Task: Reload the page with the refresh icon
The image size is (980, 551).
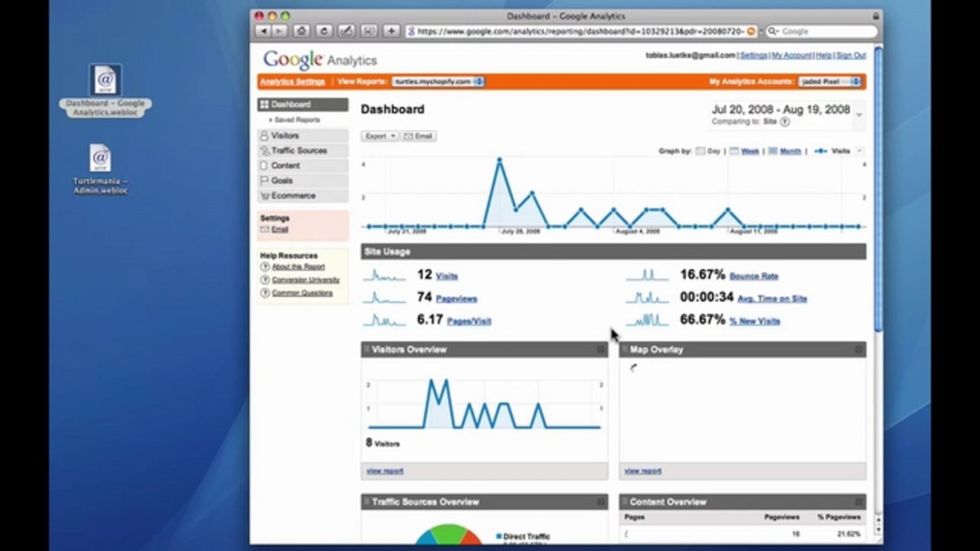Action: [324, 31]
